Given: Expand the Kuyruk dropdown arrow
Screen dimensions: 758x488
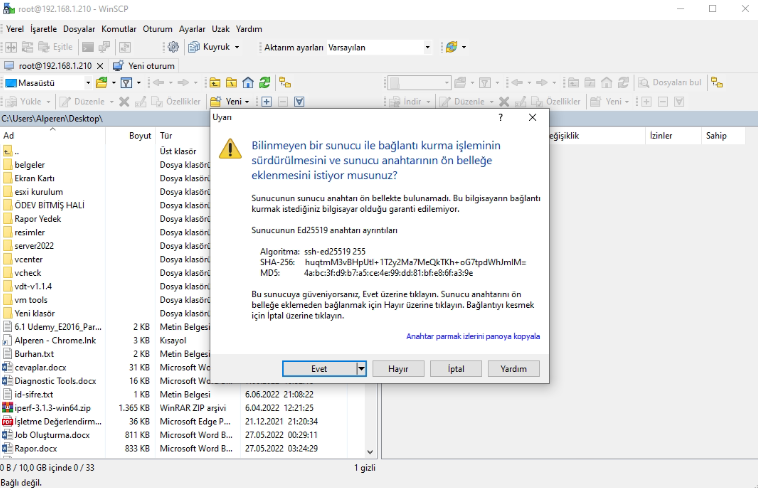Looking at the screenshot, I should tap(237, 47).
